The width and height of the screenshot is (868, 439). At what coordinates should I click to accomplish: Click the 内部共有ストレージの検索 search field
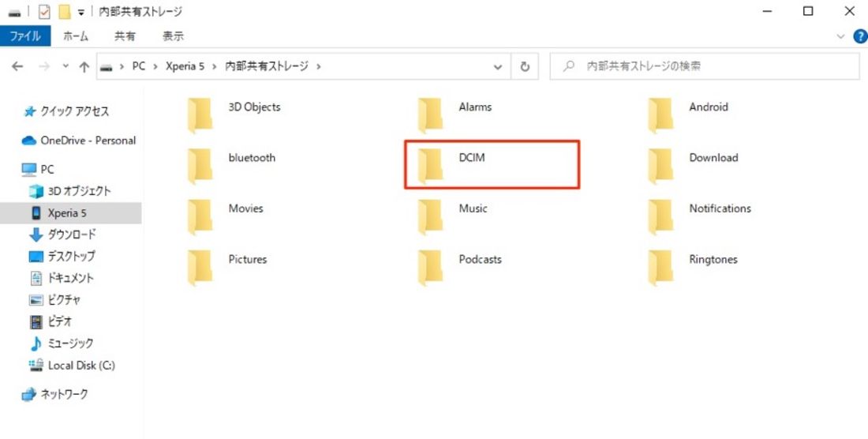click(x=704, y=67)
